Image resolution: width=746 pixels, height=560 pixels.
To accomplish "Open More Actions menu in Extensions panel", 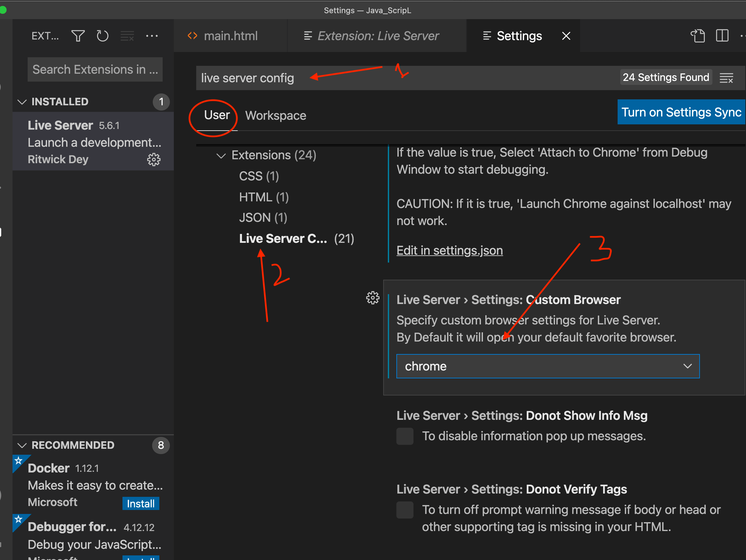I will (x=152, y=36).
